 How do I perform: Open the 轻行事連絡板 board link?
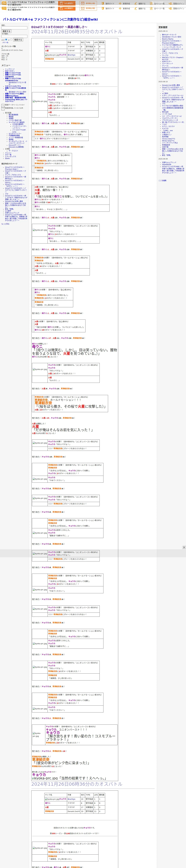click(13, 115)
